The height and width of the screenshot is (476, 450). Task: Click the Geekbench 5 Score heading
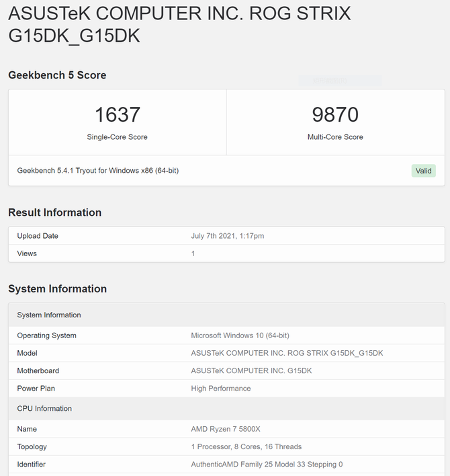coord(57,75)
